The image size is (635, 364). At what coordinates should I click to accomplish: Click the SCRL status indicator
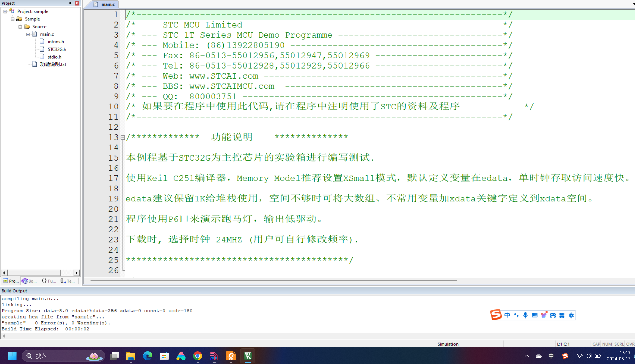(x=619, y=344)
